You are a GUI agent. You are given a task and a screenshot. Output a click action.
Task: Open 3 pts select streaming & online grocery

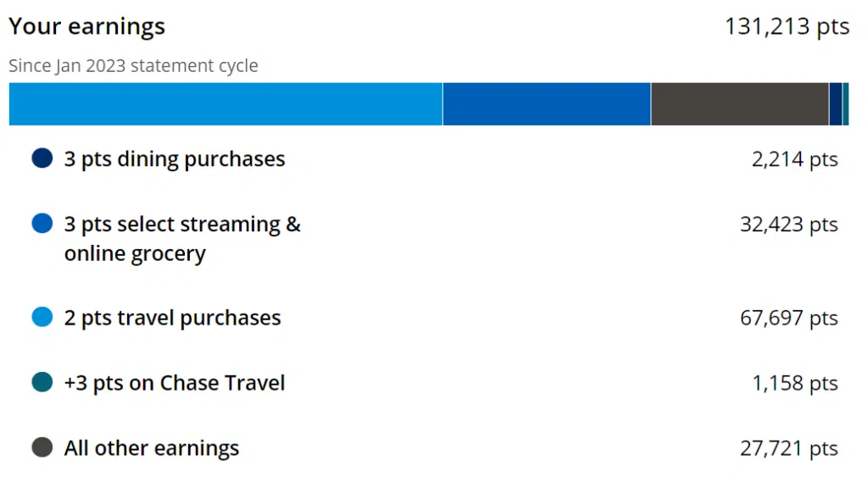point(435,238)
